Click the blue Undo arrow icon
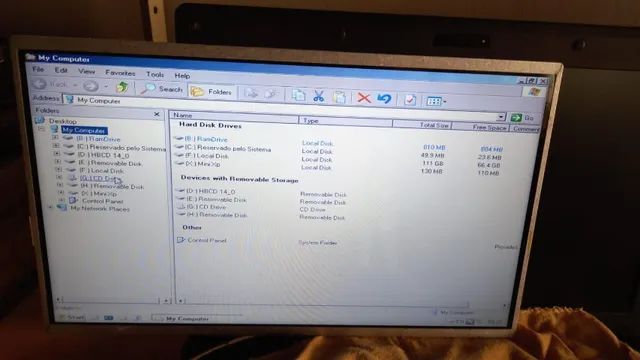The image size is (640, 360). 384,99
